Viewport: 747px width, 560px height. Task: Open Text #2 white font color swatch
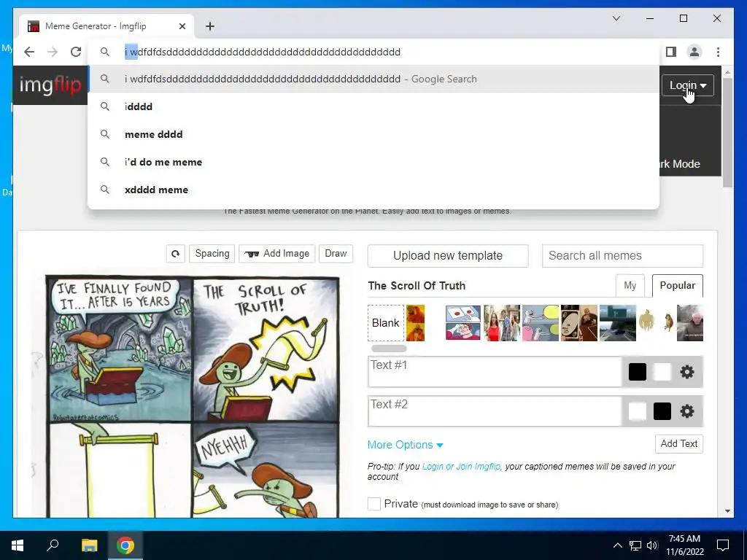638,411
